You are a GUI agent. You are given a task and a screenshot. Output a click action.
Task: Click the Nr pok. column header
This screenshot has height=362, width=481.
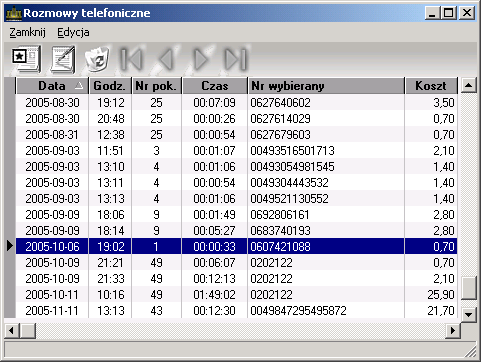coord(156,86)
